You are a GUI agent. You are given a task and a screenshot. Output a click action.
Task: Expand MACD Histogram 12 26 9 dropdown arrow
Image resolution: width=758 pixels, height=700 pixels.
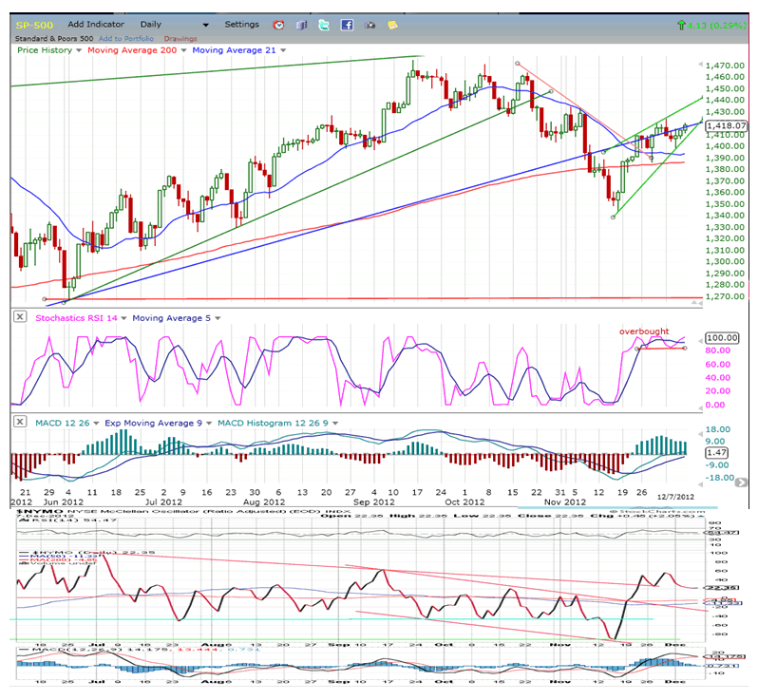point(335,423)
